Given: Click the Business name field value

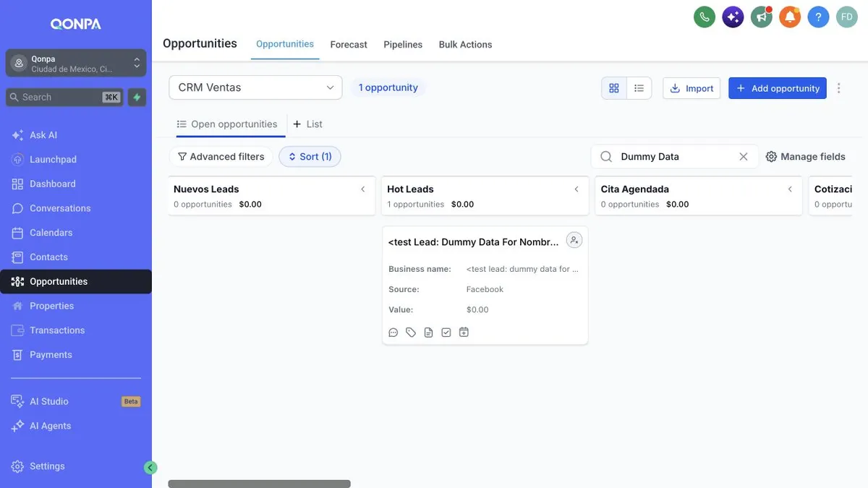Looking at the screenshot, I should 522,269.
